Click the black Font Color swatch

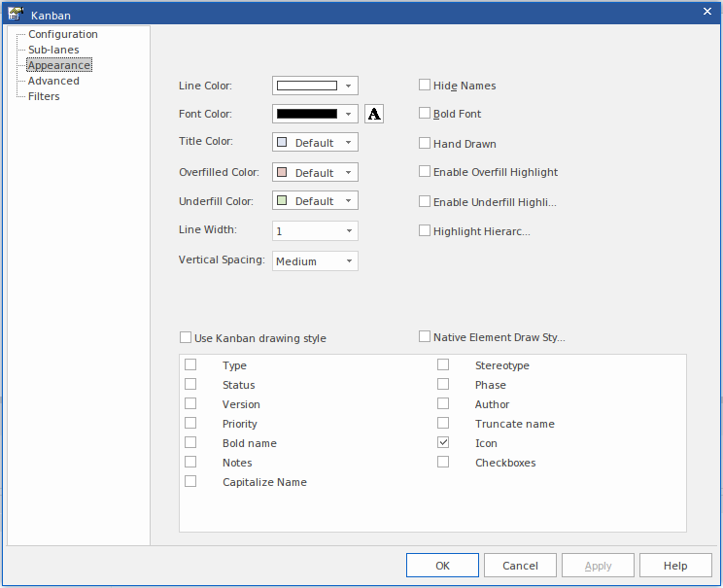(x=307, y=114)
